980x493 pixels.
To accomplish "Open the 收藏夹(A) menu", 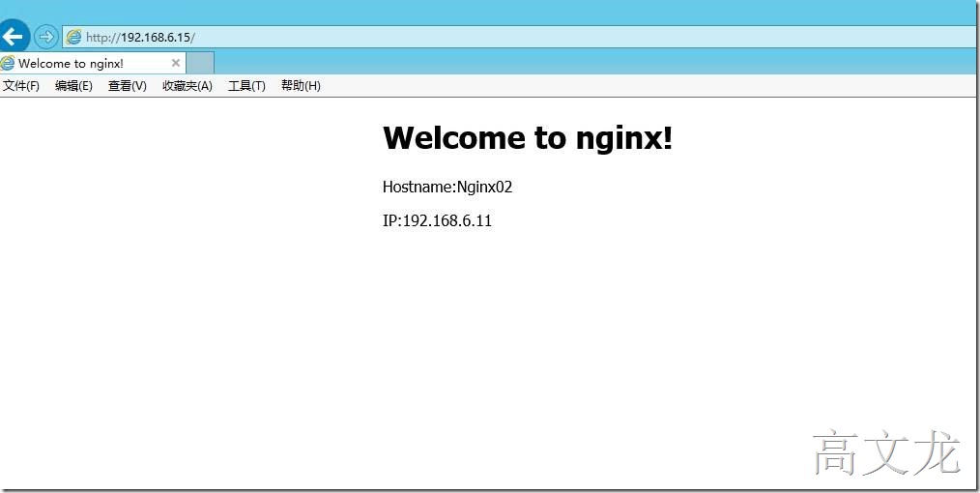I will [x=187, y=86].
